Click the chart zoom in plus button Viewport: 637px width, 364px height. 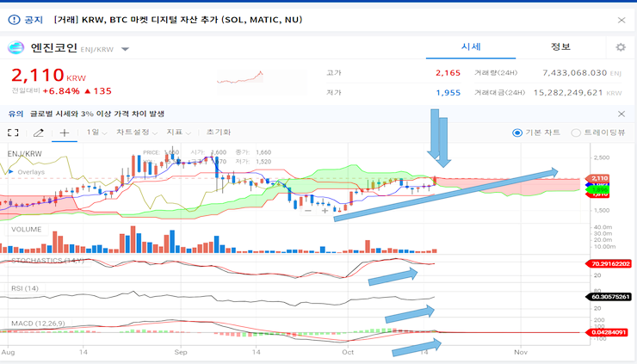325,211
